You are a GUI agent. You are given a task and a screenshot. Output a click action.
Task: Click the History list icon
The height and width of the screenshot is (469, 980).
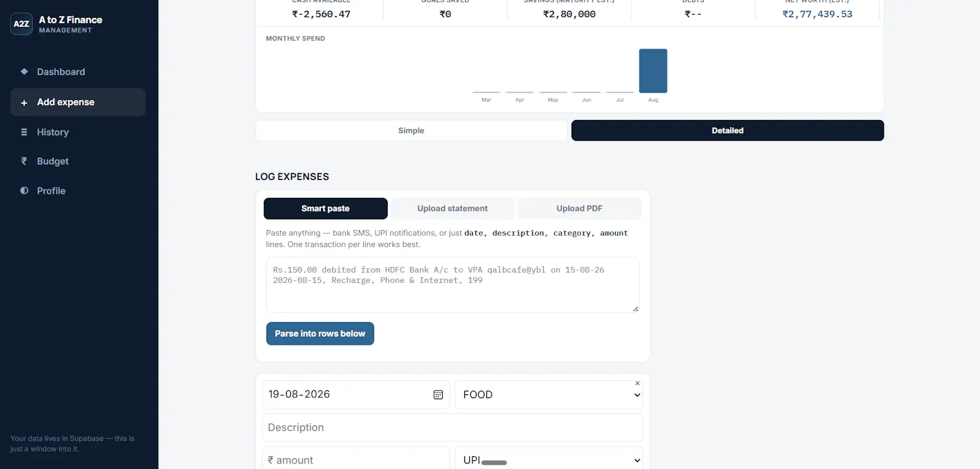[x=24, y=132]
